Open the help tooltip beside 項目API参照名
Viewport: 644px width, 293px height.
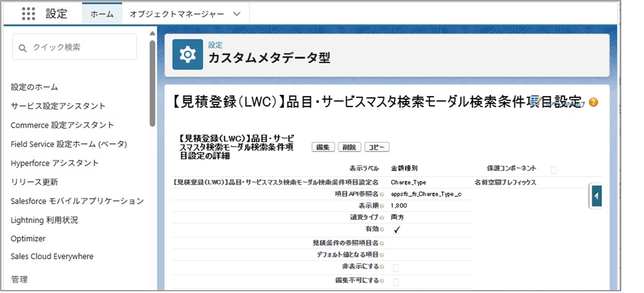(382, 194)
